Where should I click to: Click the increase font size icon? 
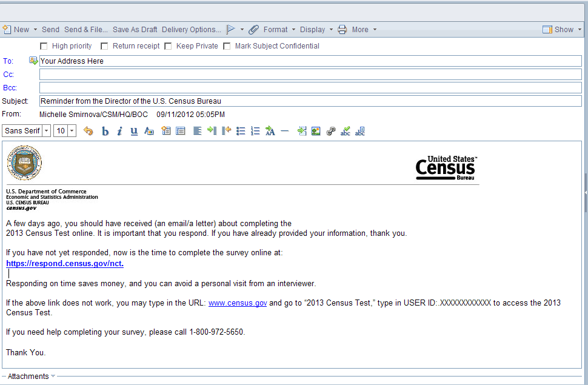(x=270, y=130)
